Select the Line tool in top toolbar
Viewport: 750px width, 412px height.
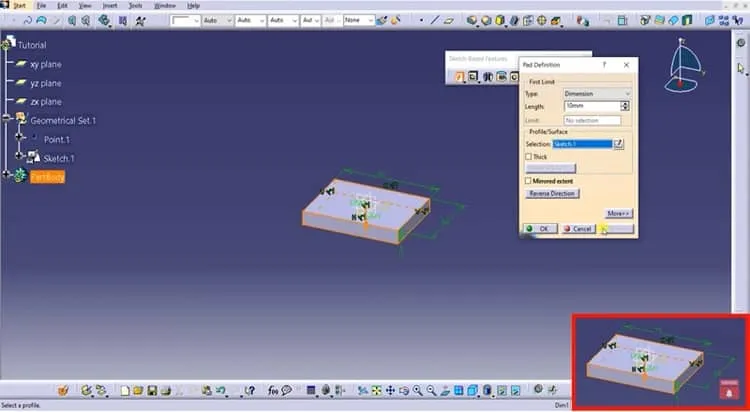point(435,21)
